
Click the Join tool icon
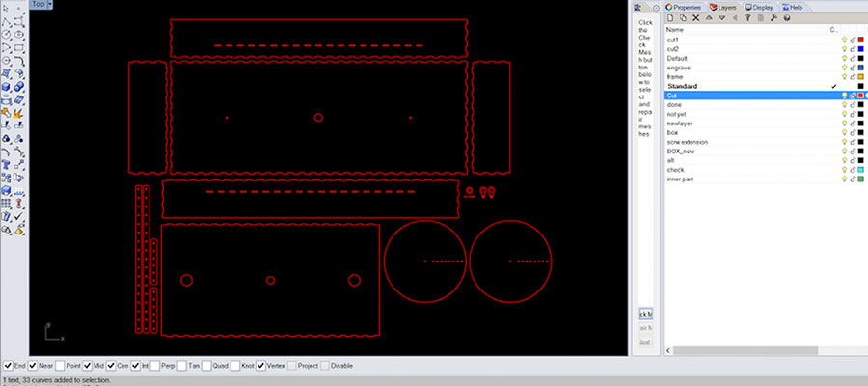pos(6,113)
